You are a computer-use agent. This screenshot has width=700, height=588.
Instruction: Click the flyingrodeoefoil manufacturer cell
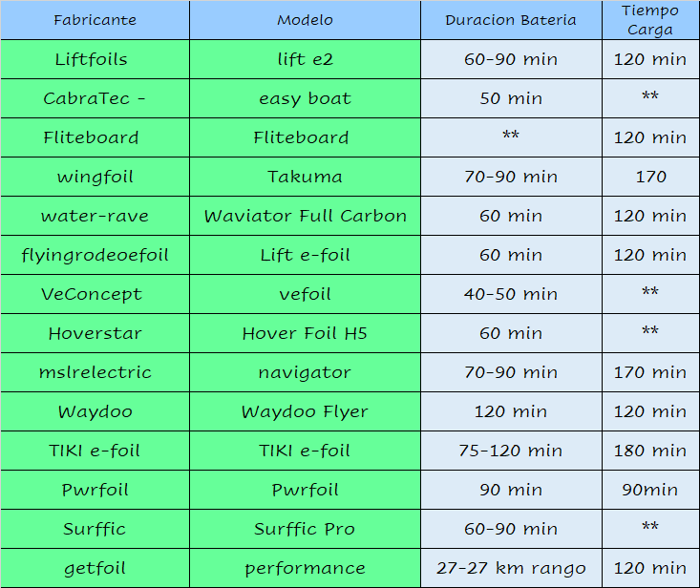click(x=95, y=255)
